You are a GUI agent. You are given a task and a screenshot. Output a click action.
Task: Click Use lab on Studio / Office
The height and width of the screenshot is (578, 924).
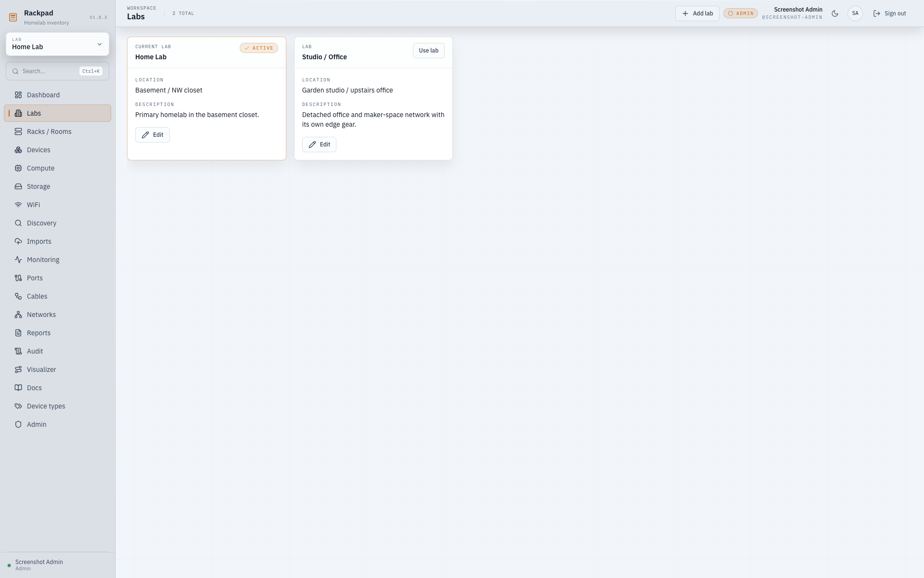click(428, 51)
